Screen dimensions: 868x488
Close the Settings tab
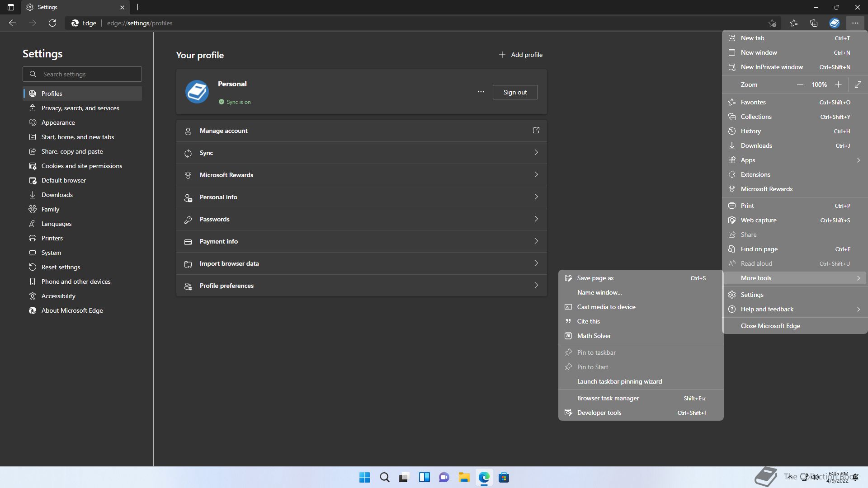click(122, 7)
